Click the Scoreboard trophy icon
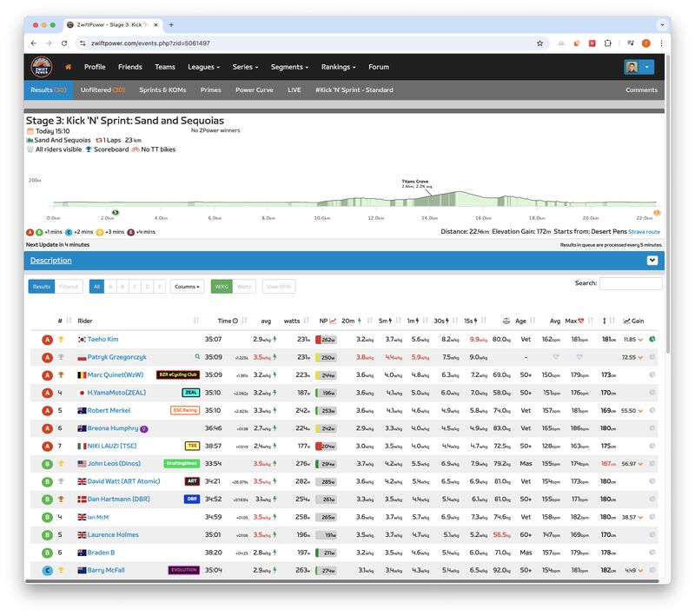Image resolution: width=695 pixels, height=616 pixels. [x=89, y=149]
